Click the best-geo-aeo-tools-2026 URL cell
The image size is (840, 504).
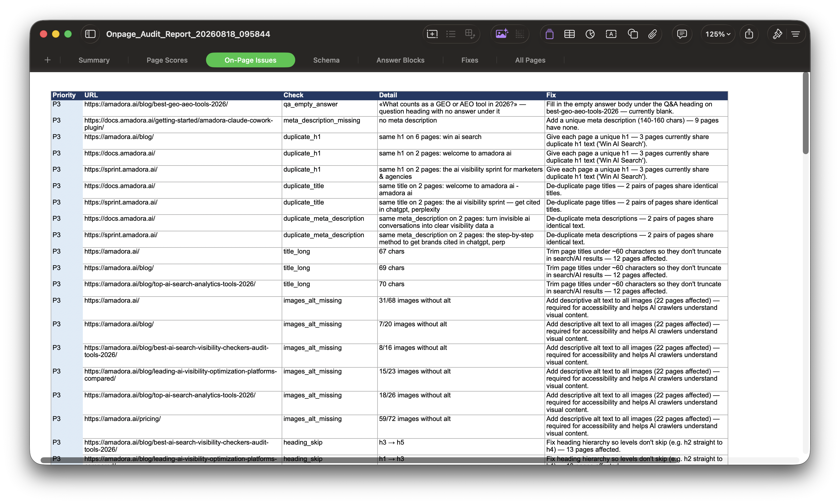(x=182, y=108)
